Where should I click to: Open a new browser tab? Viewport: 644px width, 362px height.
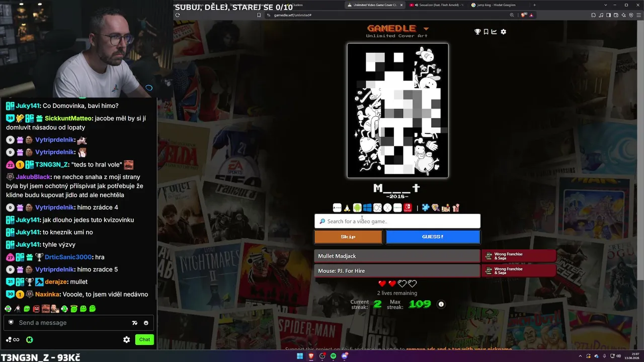pos(534,5)
